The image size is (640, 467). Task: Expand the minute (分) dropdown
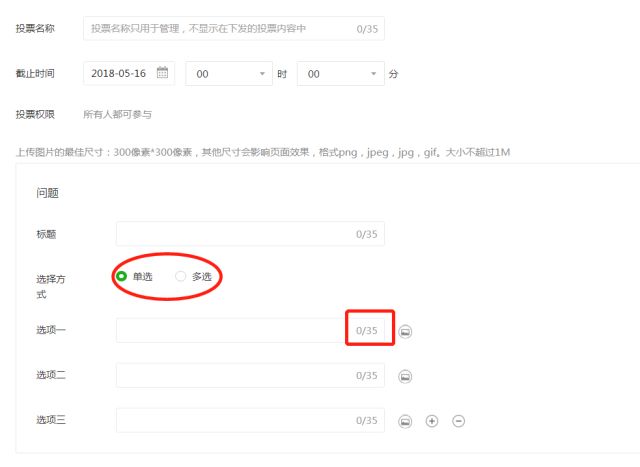pyautogui.click(x=341, y=73)
